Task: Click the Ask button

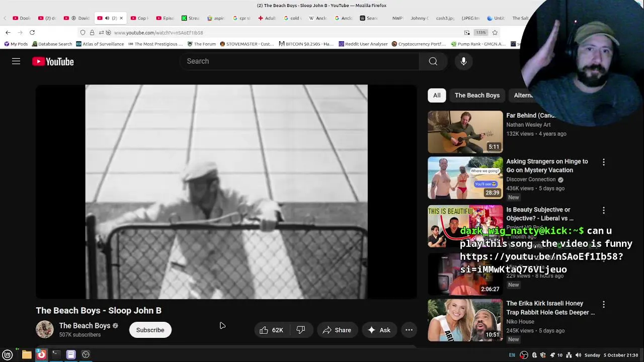Action: [x=379, y=330]
